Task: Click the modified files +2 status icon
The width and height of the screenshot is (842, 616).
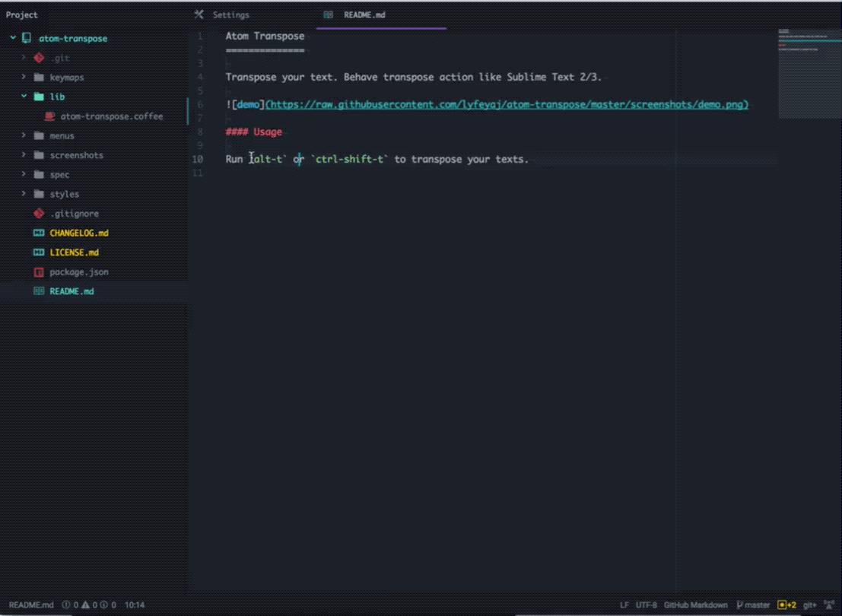Action: tap(786, 605)
